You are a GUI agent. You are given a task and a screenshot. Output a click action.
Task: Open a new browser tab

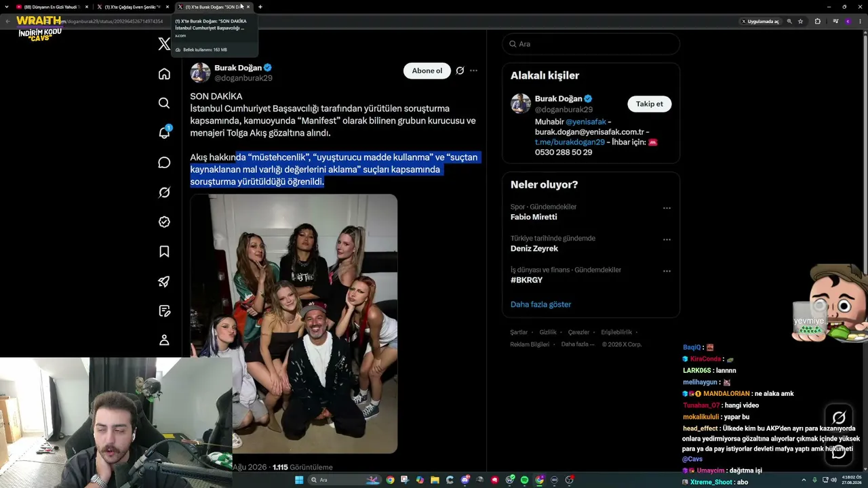click(x=260, y=7)
